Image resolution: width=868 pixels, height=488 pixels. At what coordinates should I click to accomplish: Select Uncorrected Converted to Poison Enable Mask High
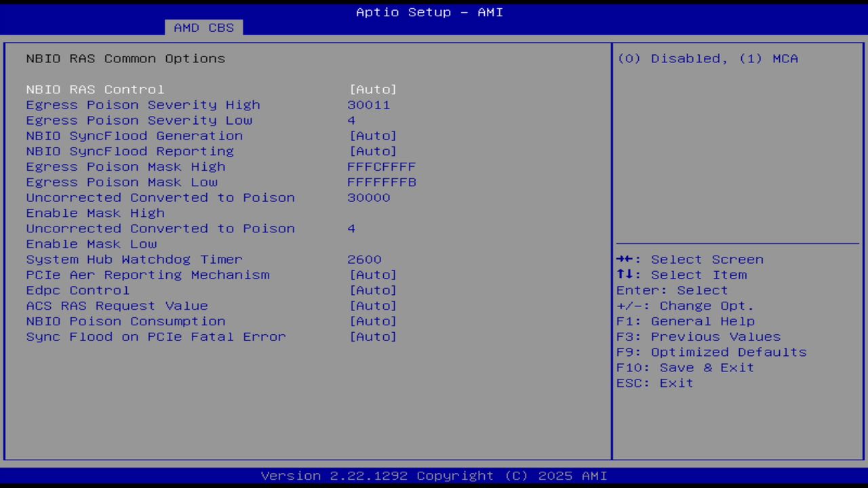click(x=161, y=205)
